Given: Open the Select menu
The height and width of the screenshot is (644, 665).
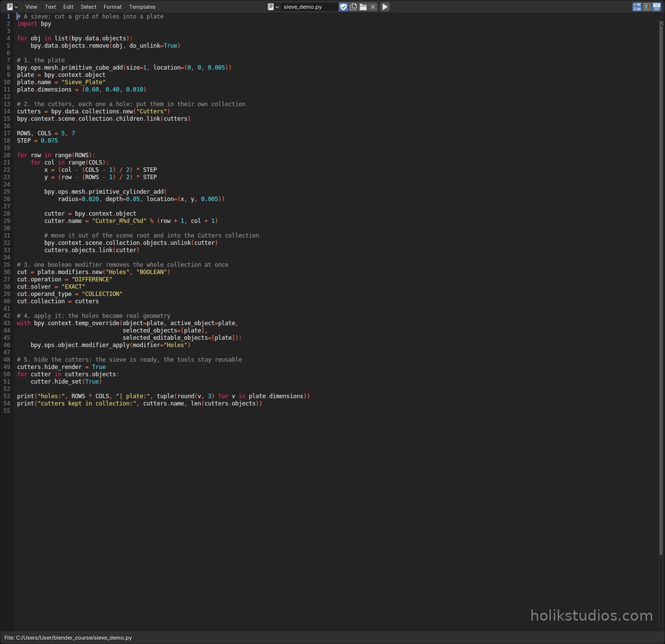Looking at the screenshot, I should click(88, 7).
